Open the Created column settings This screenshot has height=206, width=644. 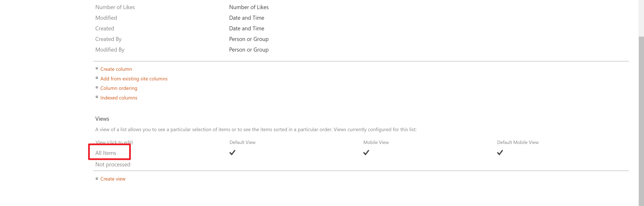click(x=105, y=28)
